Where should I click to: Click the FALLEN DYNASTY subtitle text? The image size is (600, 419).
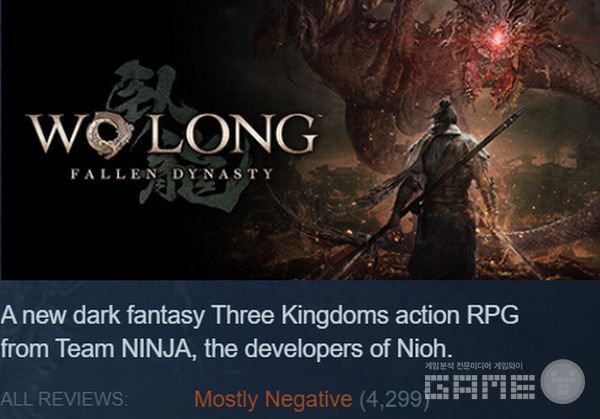(172, 174)
